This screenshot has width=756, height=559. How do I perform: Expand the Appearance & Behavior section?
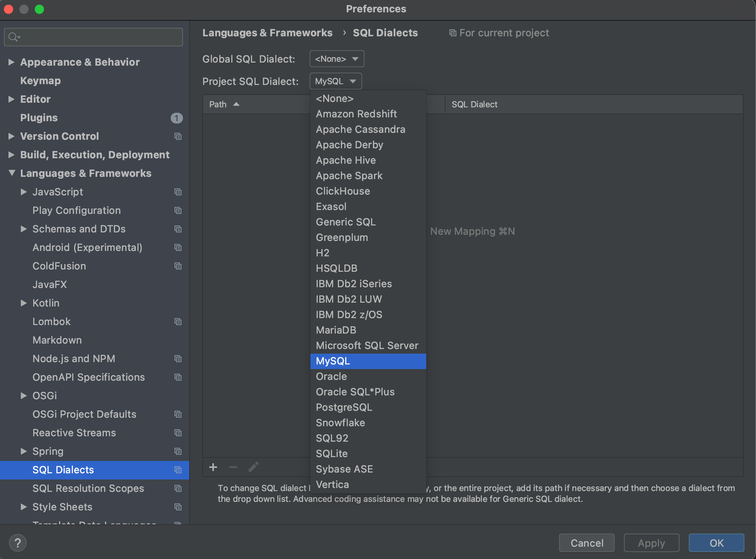coord(11,62)
